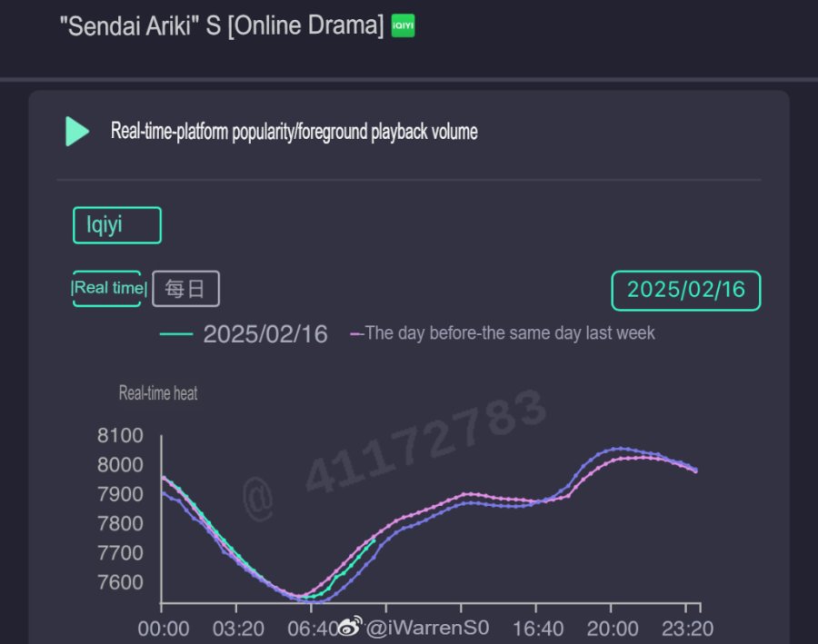This screenshot has height=644, width=818.
Task: Click the Weibo logo in the watermark
Action: [x=351, y=627]
